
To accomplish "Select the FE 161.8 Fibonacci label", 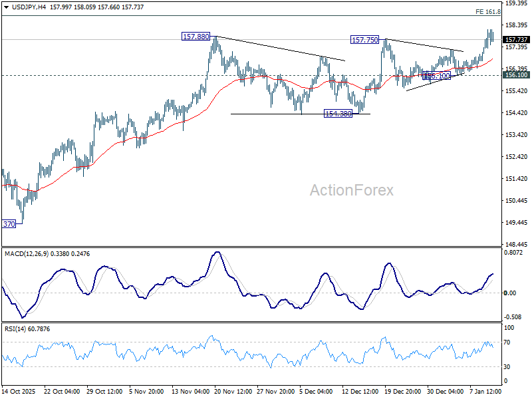I will (x=488, y=12).
